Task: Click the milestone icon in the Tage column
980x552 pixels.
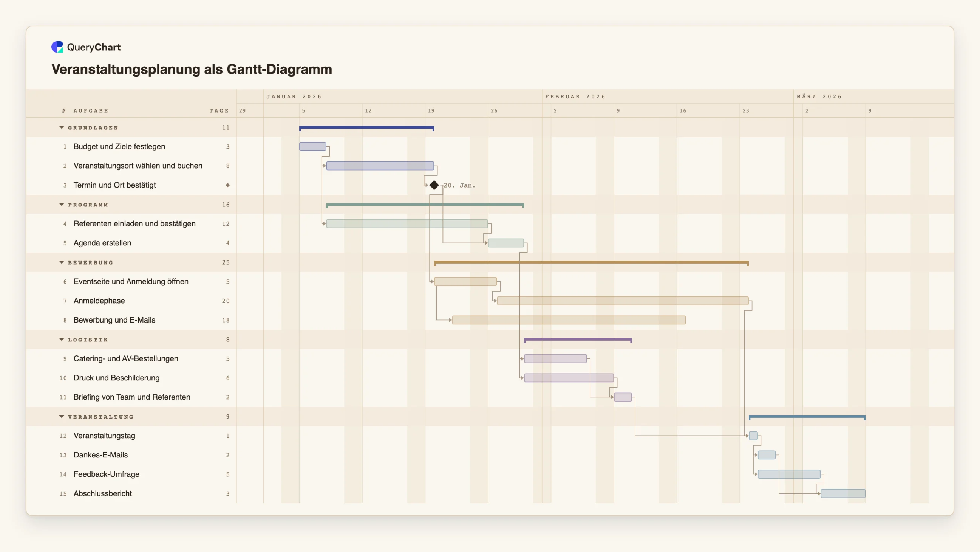Action: point(227,185)
